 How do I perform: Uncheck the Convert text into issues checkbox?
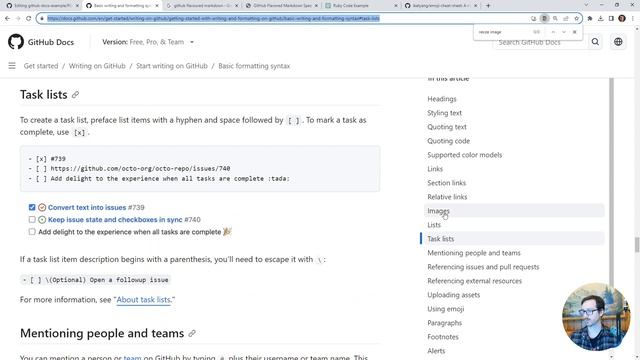pyautogui.click(x=32, y=207)
